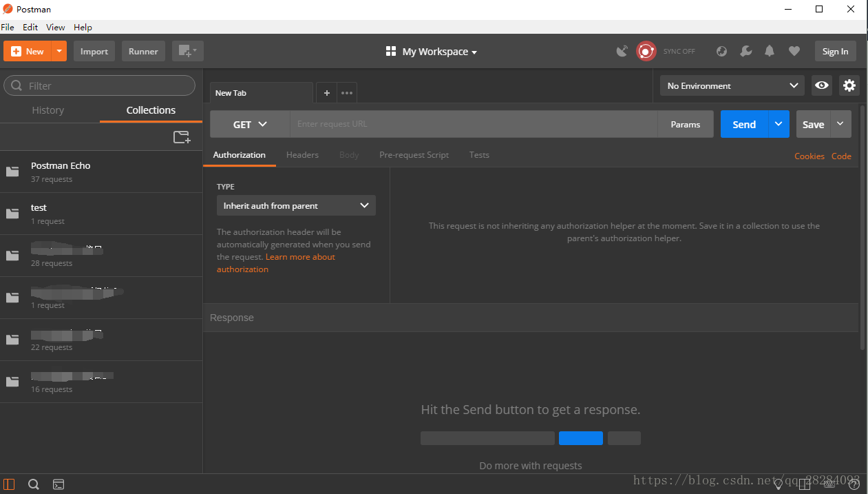Click folder icon of 28 requests collection
Viewport: 868px width, 494px height.
[x=12, y=256]
